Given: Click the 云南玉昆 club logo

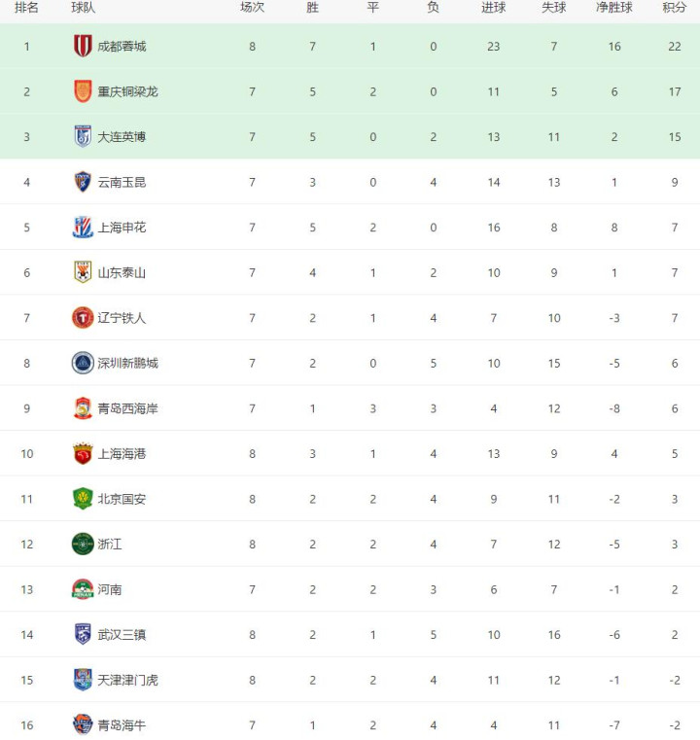Looking at the screenshot, I should (x=83, y=182).
